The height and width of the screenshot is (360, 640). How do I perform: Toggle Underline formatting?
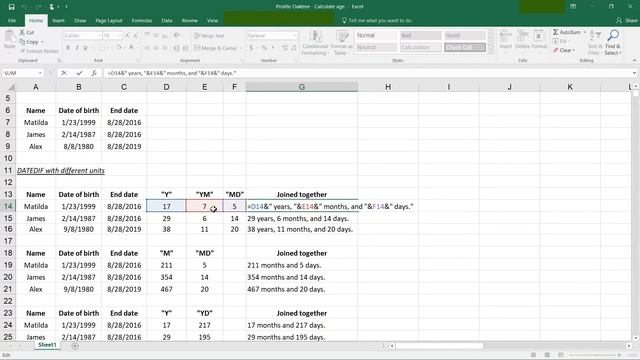86,48
